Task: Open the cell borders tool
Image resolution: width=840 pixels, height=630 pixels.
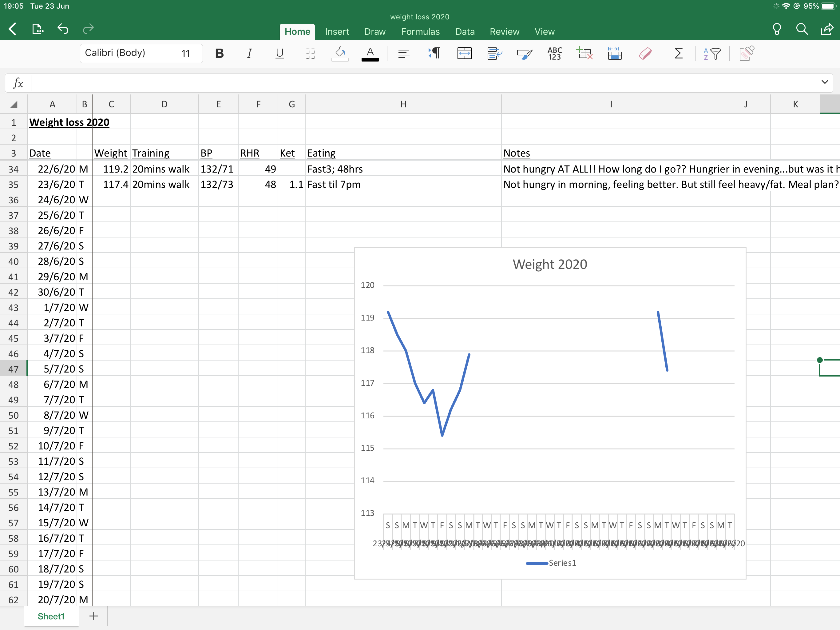Action: tap(310, 54)
